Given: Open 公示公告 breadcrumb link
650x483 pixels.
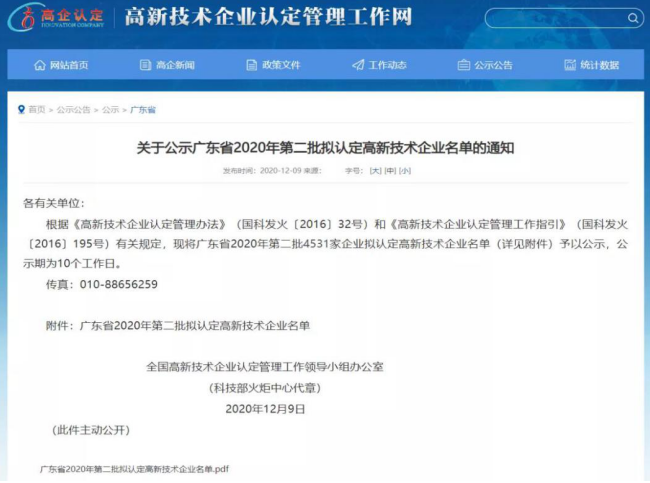Looking at the screenshot, I should (x=73, y=110).
